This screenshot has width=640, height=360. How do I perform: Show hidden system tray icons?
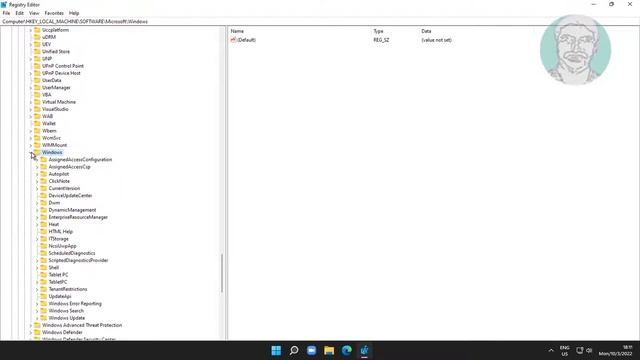[551, 350]
